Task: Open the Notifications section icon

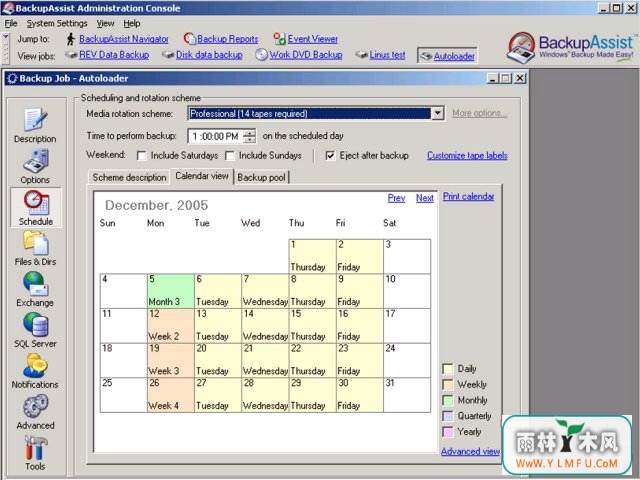Action: pos(36,365)
